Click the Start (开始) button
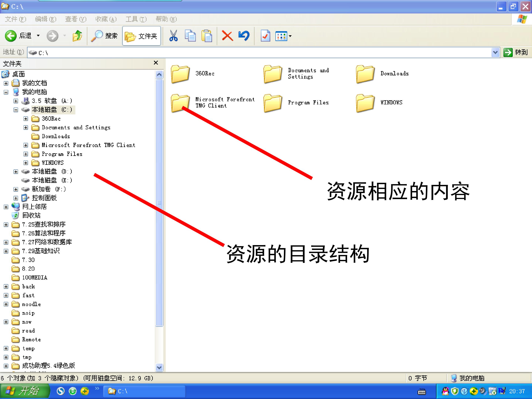The image size is (532, 399). 25,391
